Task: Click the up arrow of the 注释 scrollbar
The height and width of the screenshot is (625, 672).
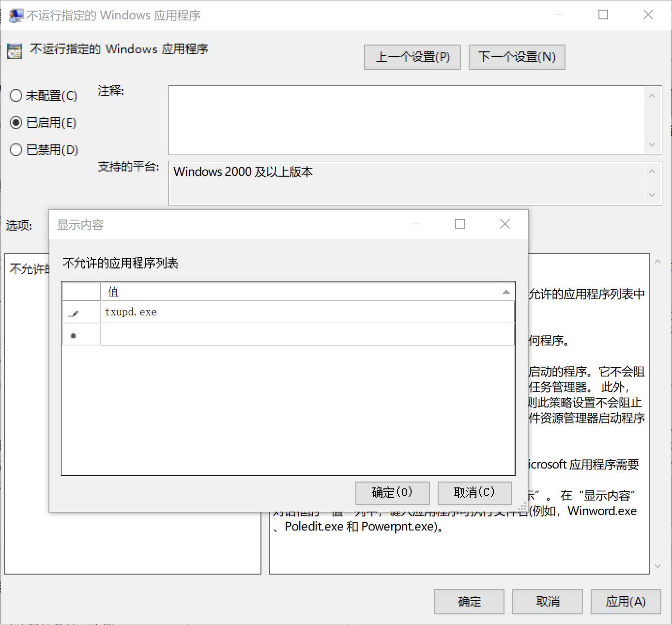Action: pos(652,96)
